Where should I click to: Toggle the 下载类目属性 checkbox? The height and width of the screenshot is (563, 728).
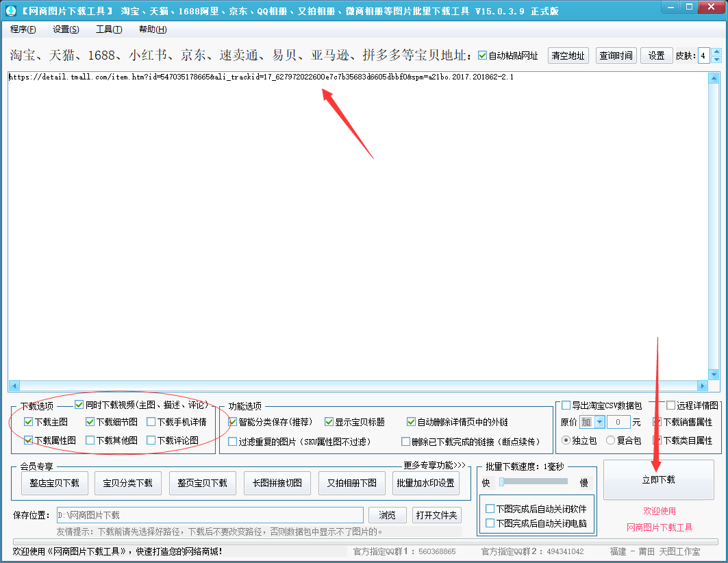(657, 440)
